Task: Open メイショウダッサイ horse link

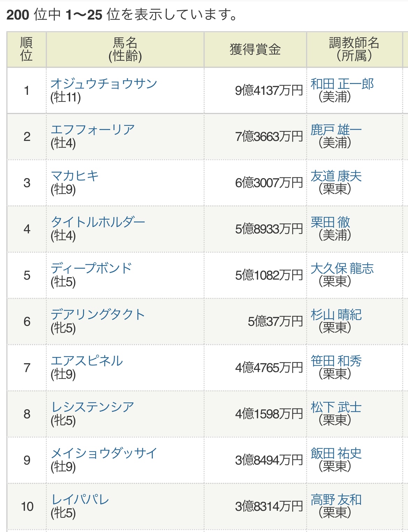Action: [x=104, y=453]
